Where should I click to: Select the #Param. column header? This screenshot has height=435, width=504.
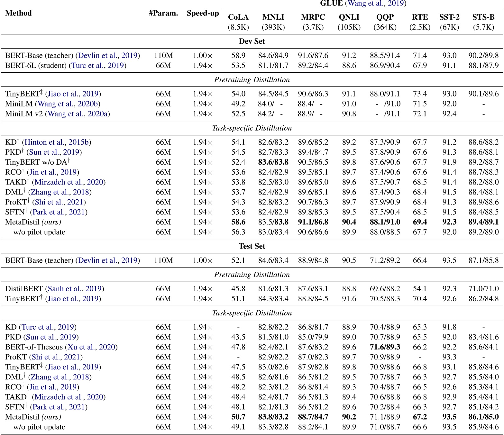(163, 14)
